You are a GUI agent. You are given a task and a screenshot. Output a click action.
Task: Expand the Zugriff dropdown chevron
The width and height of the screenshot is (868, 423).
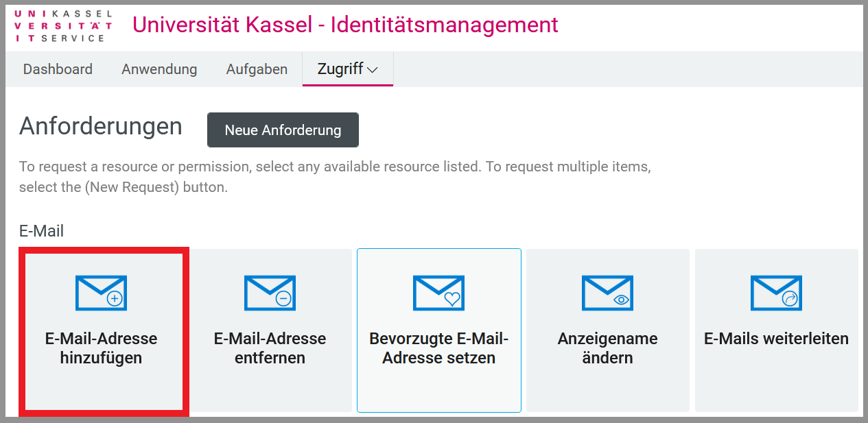tap(373, 70)
